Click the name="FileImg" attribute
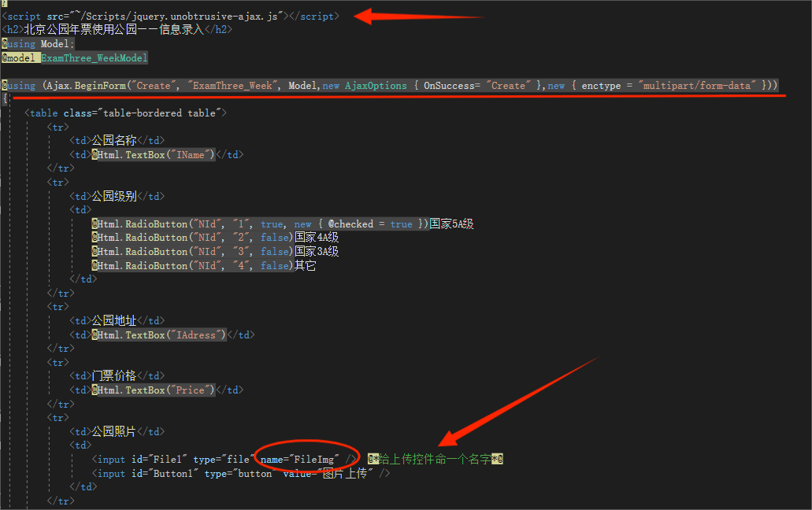Image resolution: width=812 pixels, height=510 pixels. [300, 460]
